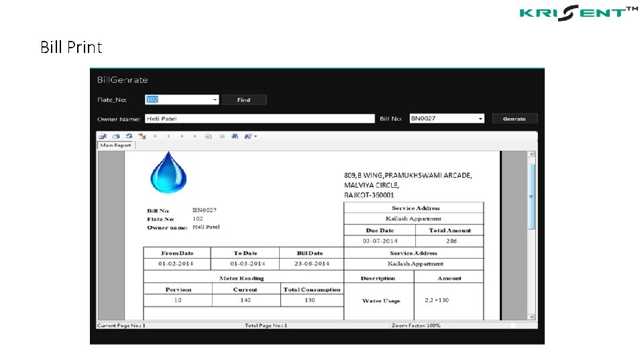Click the Zoom toolbar icon
Viewport: 644px width, 362px height.
248,136
